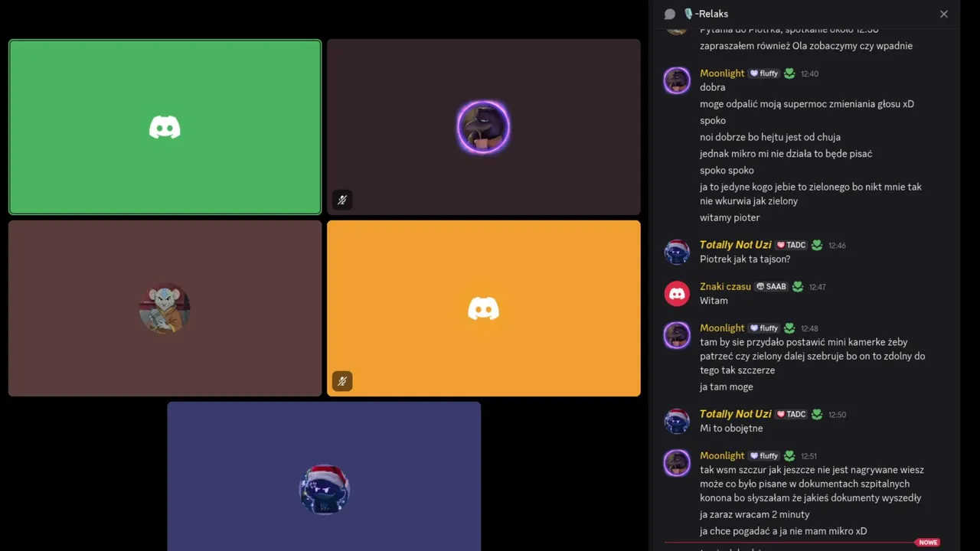The width and height of the screenshot is (980, 551).
Task: Click the chat bubble icon beside Relaks
Action: [670, 14]
